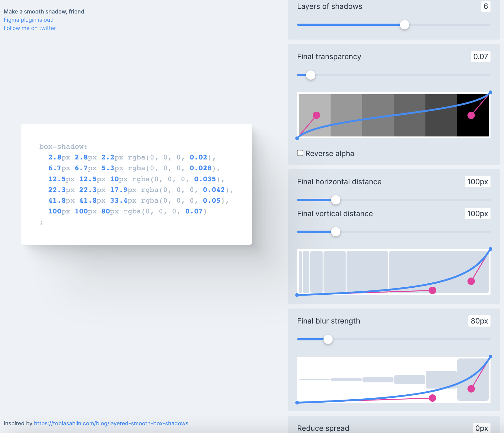This screenshot has height=433, width=504.
Task: Click the shadow line ending in 0.035
Action: [136, 179]
